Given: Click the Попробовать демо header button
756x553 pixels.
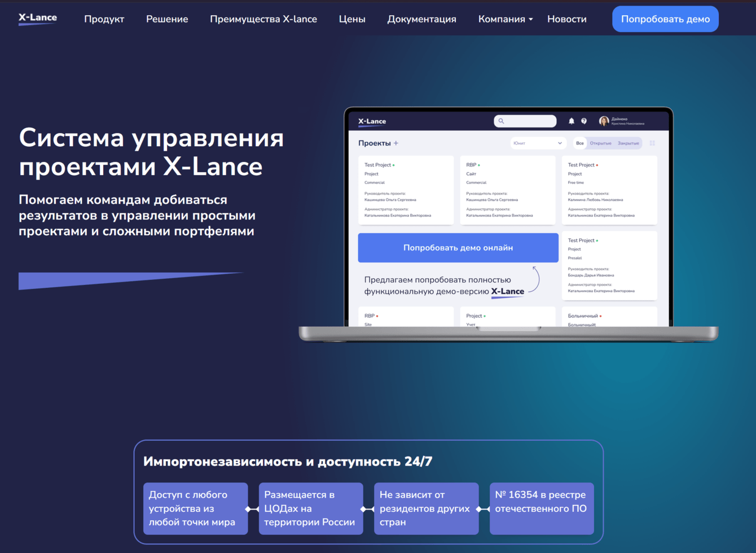Looking at the screenshot, I should (x=666, y=19).
